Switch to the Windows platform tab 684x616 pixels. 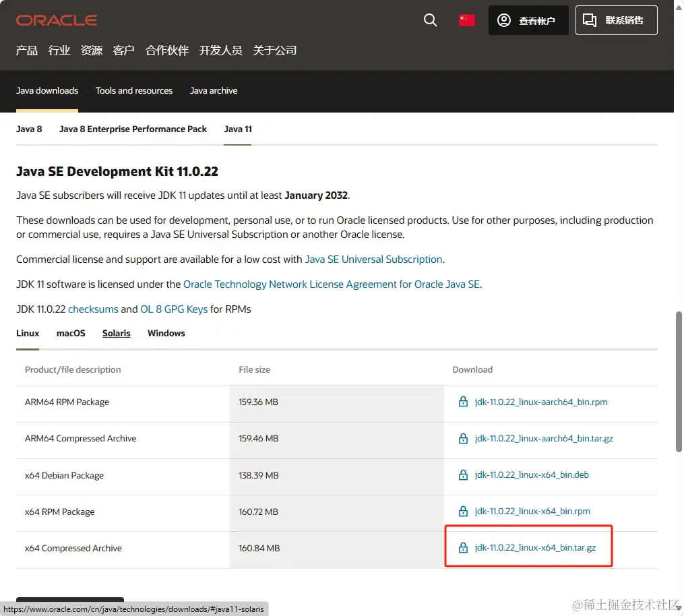166,334
